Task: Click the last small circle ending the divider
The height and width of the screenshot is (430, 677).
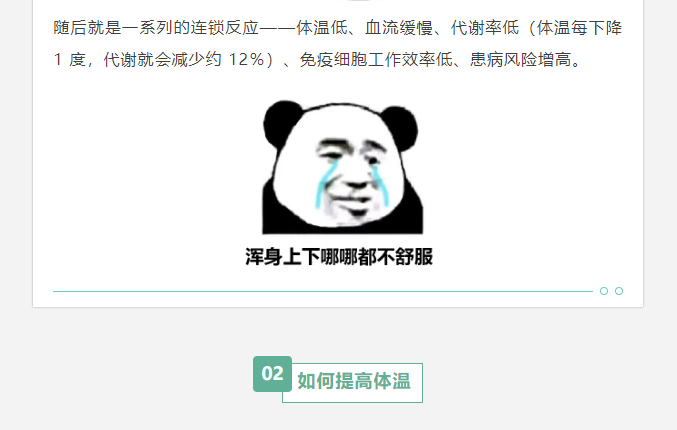Action: click(x=619, y=291)
